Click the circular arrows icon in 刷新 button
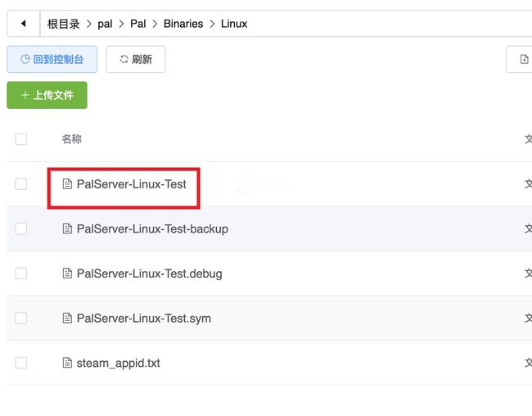This screenshot has height=416, width=532. [x=124, y=60]
